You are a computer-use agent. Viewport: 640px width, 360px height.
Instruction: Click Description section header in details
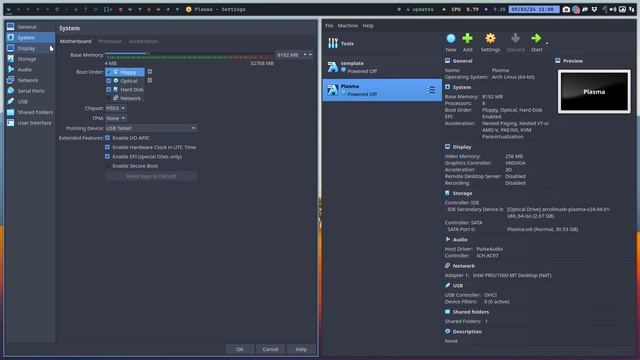pos(467,331)
